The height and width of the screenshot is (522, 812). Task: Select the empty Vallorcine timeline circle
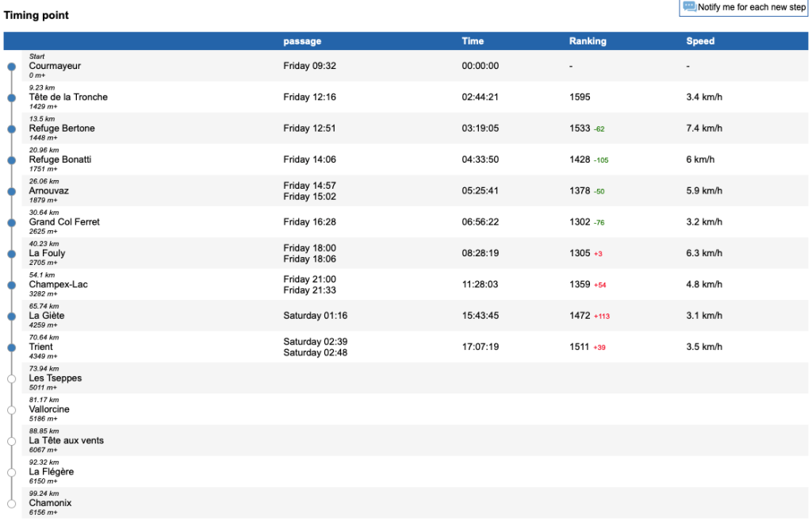pyautogui.click(x=11, y=410)
